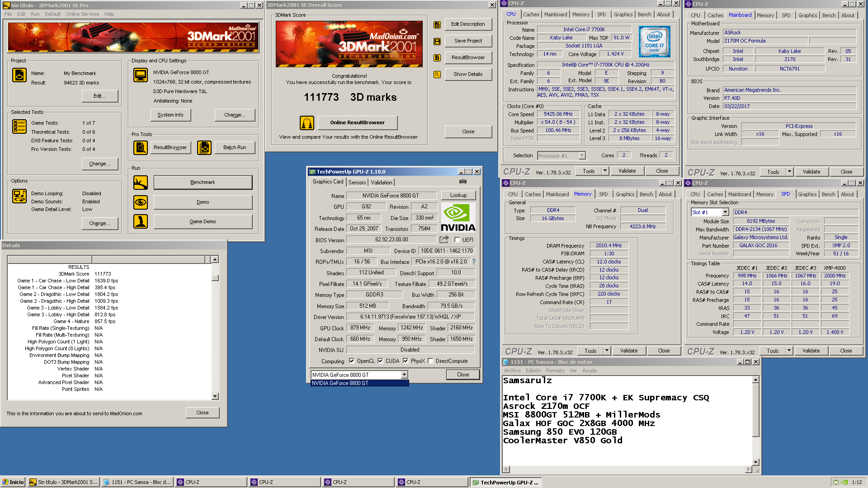The height and width of the screenshot is (488, 868).
Task: Click the magnifier icon beside Show Details
Action: click(437, 75)
